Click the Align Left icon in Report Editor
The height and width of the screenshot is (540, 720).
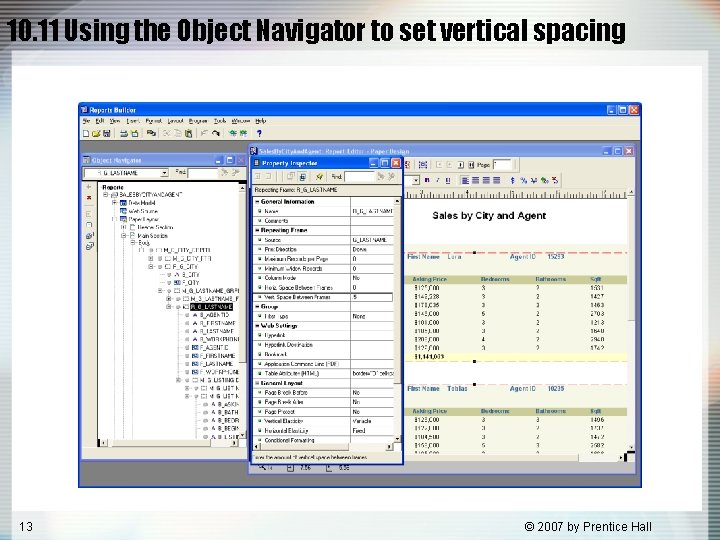click(x=465, y=180)
